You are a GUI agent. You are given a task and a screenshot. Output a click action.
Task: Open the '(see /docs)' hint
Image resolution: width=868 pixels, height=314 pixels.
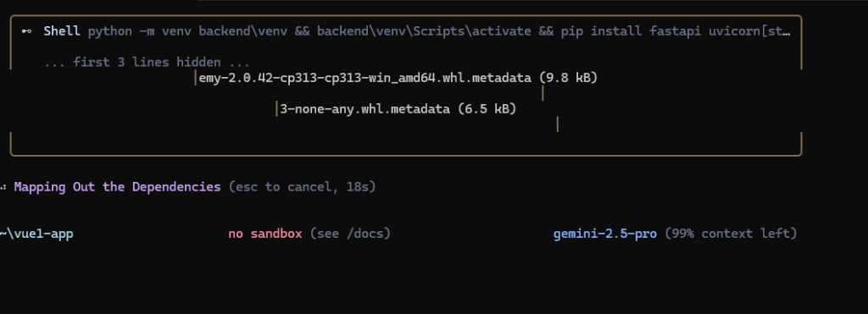(x=350, y=234)
